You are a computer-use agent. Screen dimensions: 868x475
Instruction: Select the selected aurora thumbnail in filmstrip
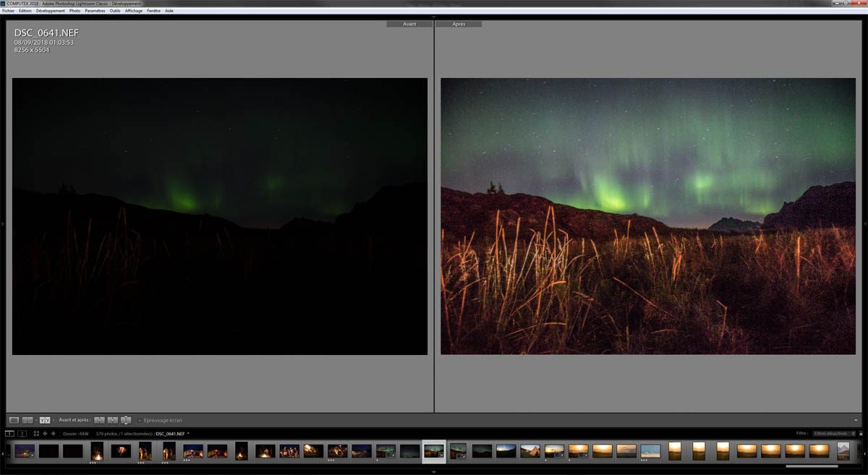(434, 451)
